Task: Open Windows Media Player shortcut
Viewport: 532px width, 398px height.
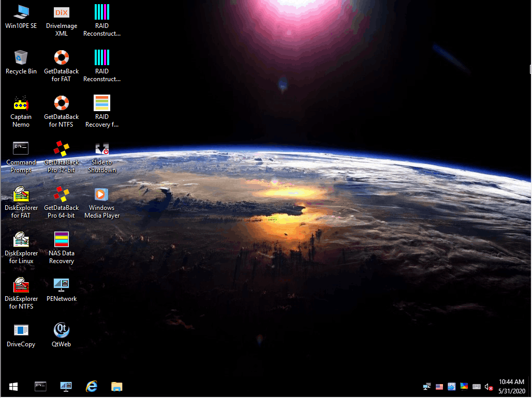Action: tap(102, 194)
